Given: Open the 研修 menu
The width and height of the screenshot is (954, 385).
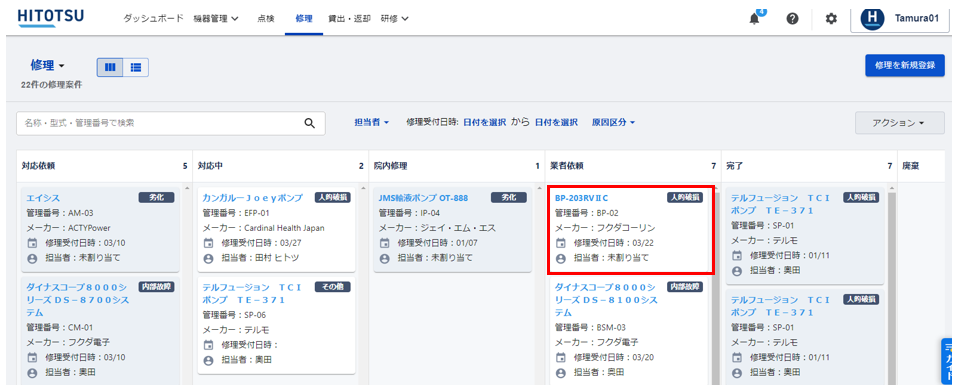Looking at the screenshot, I should point(394,19).
